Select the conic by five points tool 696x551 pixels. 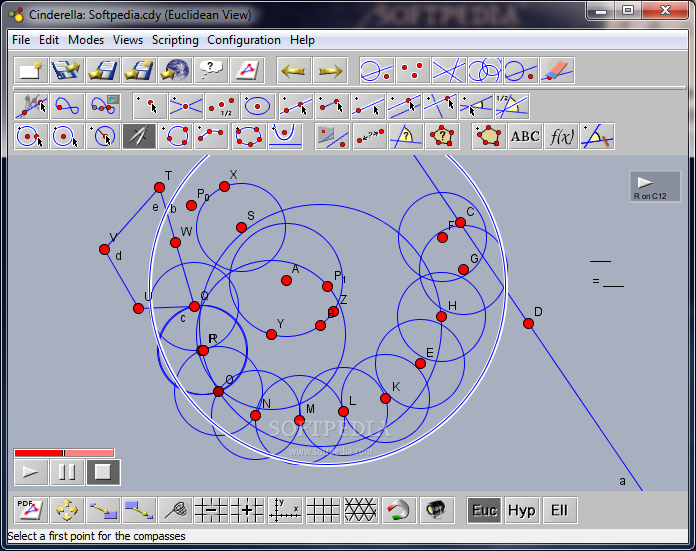point(249,136)
